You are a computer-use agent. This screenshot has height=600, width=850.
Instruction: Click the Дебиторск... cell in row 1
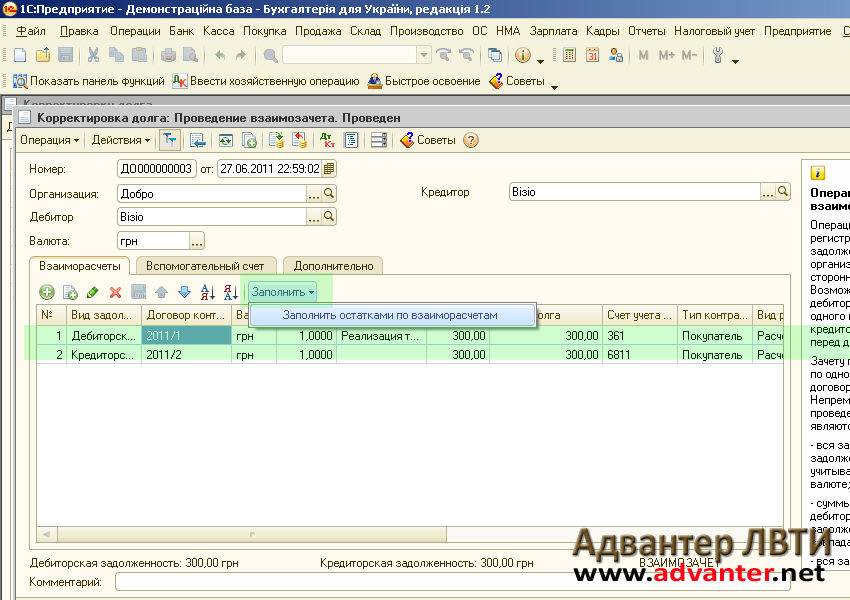coord(104,336)
